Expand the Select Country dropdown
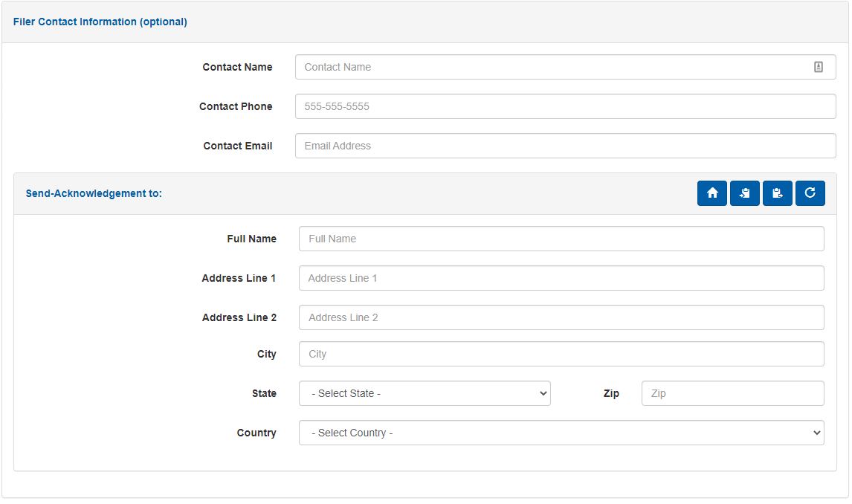This screenshot has height=504, width=852. [x=561, y=433]
